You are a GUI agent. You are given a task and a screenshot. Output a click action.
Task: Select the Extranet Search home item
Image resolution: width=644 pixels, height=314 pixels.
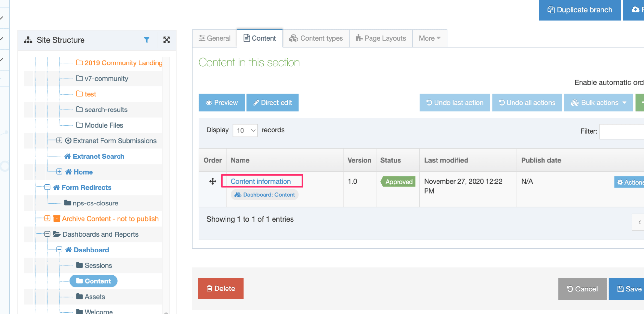[x=98, y=157]
